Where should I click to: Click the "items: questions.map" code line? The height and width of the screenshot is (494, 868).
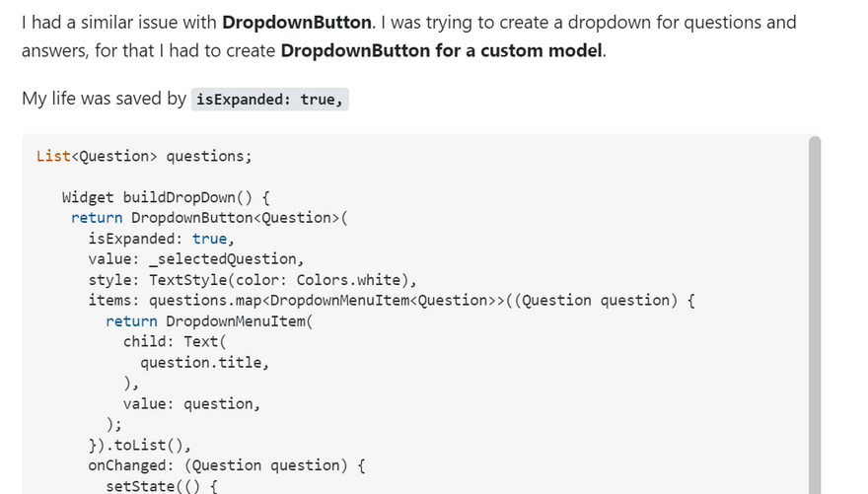tap(392, 301)
